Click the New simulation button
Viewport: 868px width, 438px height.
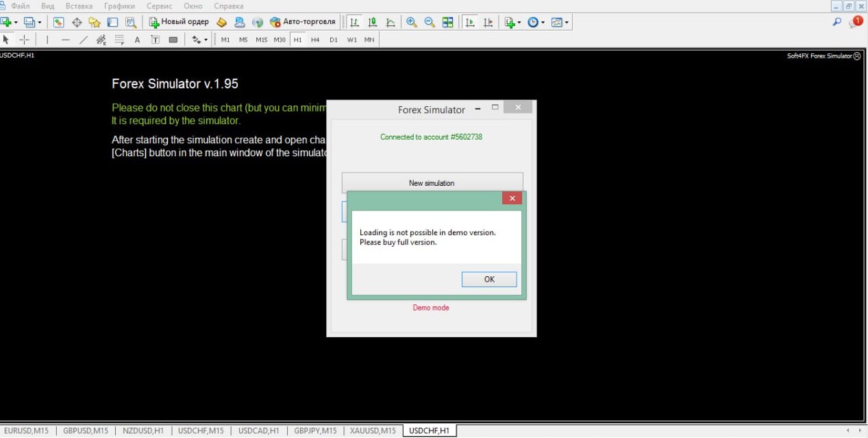point(432,183)
